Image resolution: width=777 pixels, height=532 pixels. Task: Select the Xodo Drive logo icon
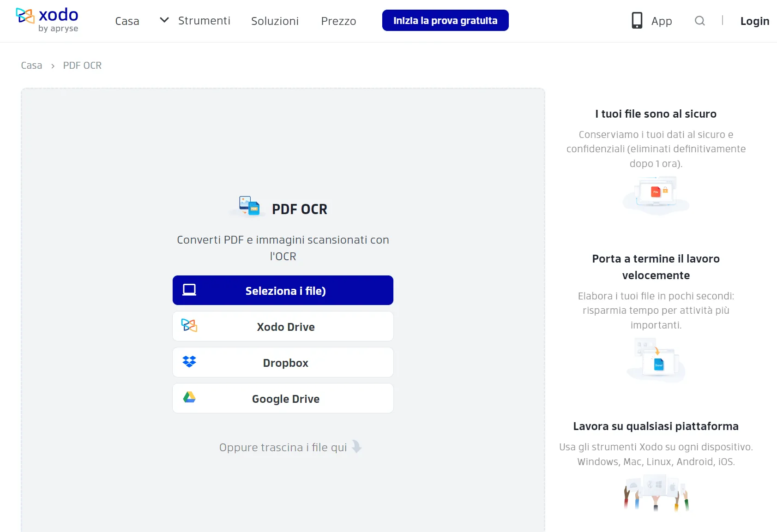pos(189,325)
